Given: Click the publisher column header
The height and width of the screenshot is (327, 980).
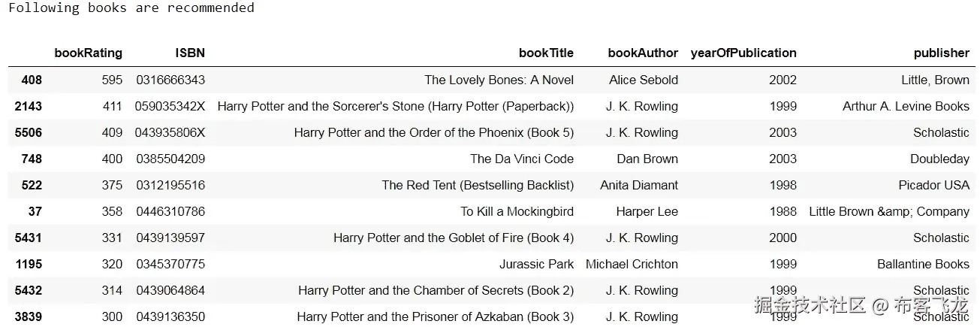Looking at the screenshot, I should tap(941, 53).
